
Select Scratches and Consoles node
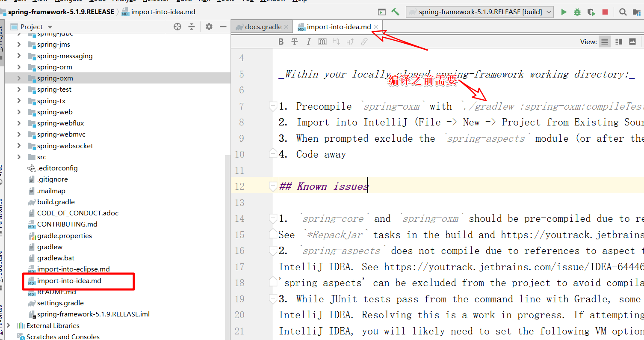[63, 337]
